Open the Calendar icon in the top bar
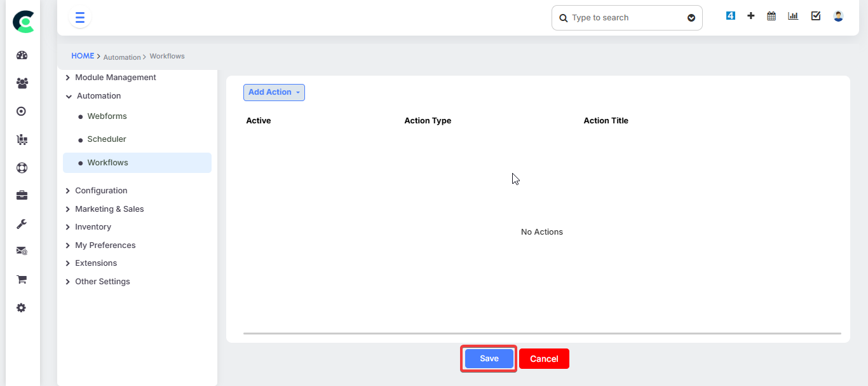Viewport: 868px width, 386px height. click(771, 15)
